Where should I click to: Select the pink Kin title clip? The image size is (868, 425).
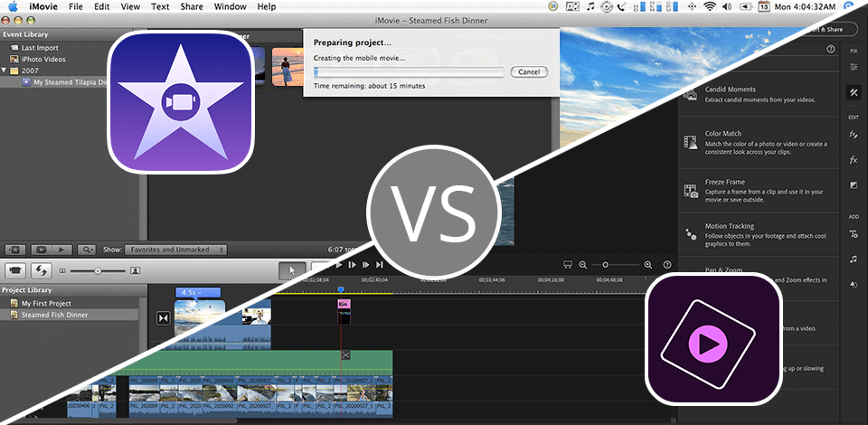pos(344,312)
